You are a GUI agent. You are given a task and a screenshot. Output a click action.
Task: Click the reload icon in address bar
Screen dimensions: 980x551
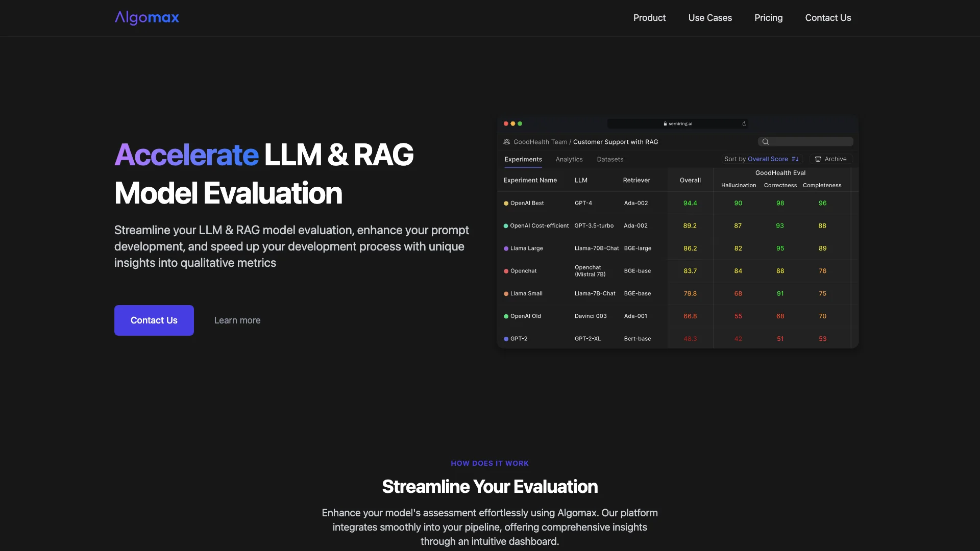(744, 123)
